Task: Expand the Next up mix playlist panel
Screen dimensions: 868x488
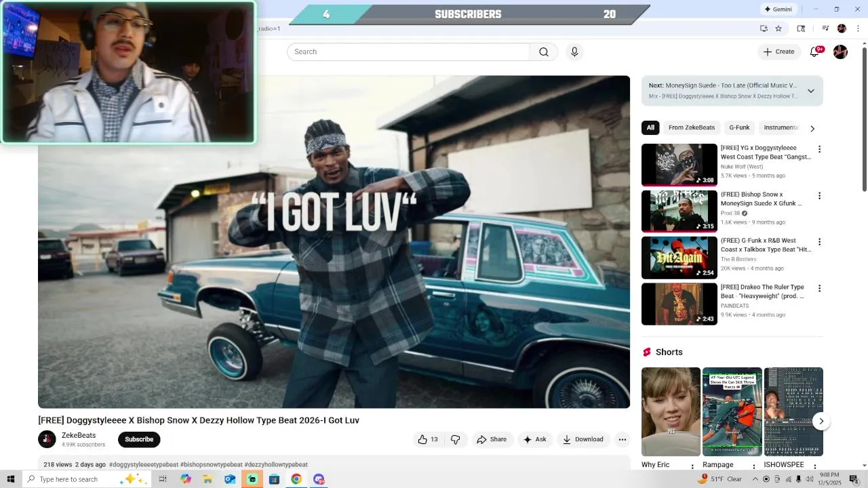Action: [x=810, y=91]
